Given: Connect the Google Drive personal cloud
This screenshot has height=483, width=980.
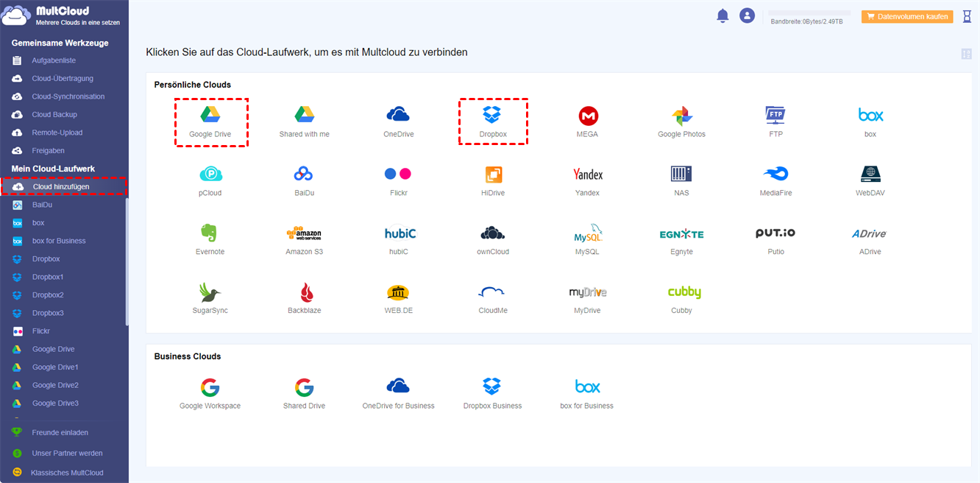Looking at the screenshot, I should point(210,122).
